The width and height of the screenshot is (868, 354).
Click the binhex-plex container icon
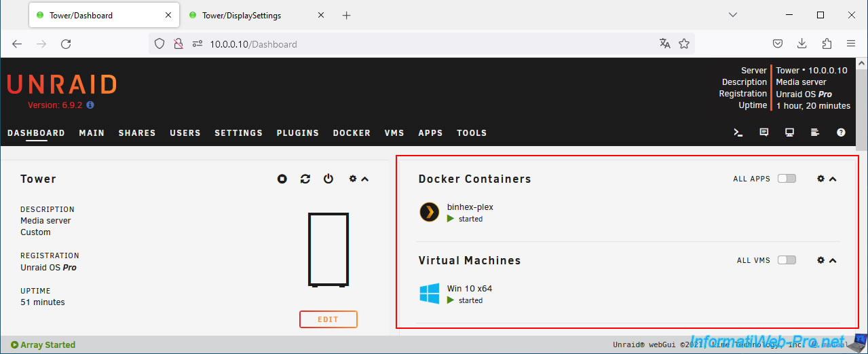[429, 213]
